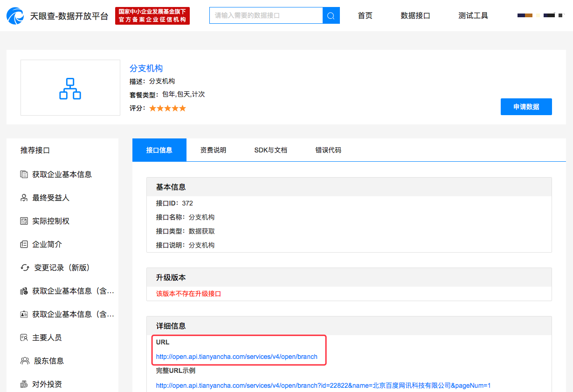Image resolution: width=573 pixels, height=392 pixels.
Task: Select 主要人员 in the sidebar
Action: (47, 337)
